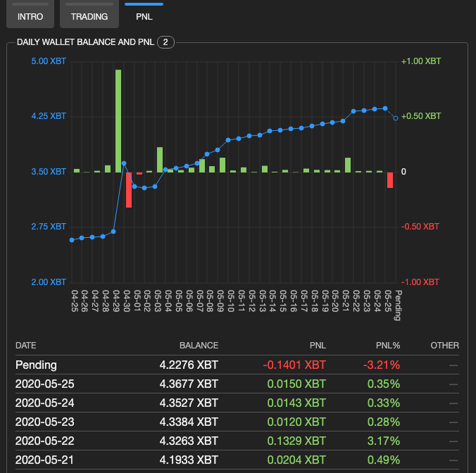Click PNL value 0.0143 XBT
Viewport: 476px width, 473px height.
coord(296,403)
